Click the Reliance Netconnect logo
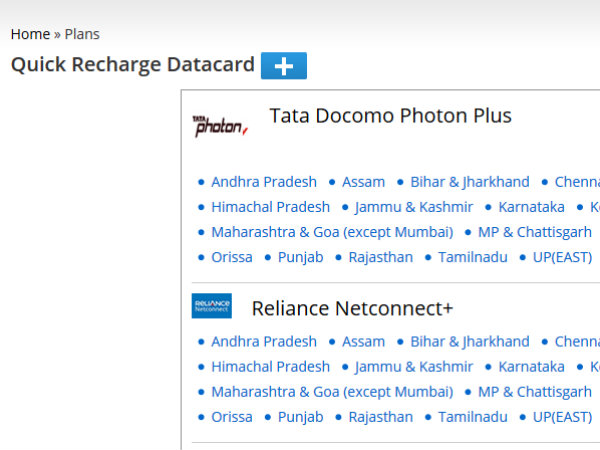 point(212,306)
